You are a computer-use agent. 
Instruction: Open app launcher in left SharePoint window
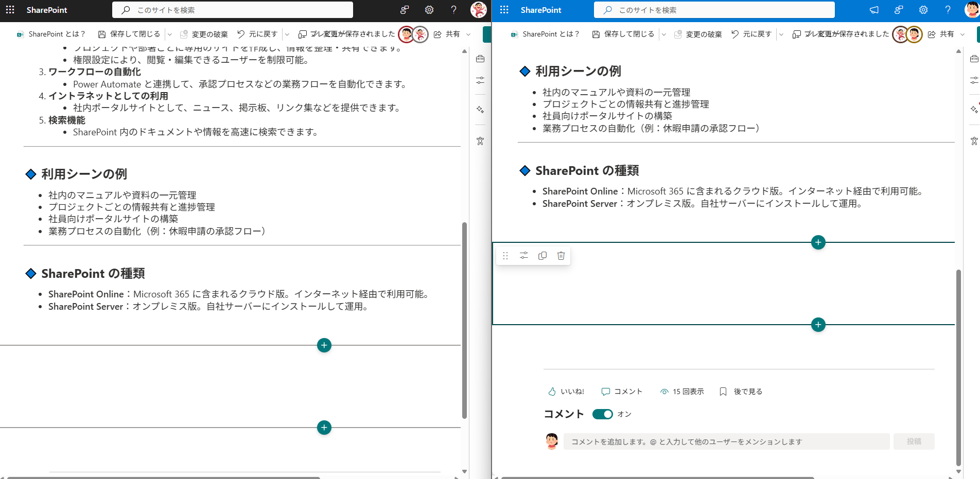click(x=10, y=10)
